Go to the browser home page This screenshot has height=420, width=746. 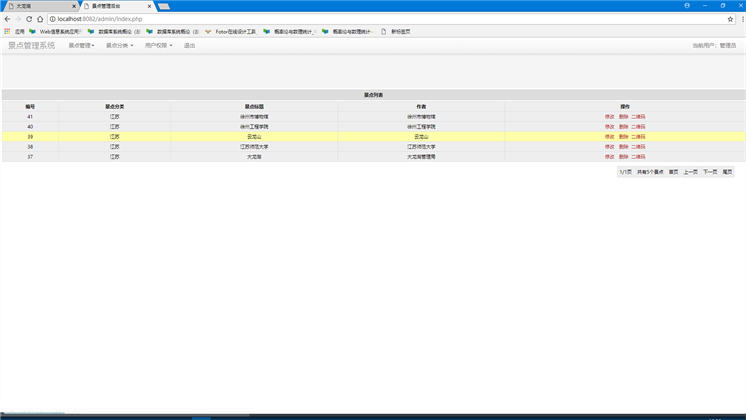click(40, 19)
